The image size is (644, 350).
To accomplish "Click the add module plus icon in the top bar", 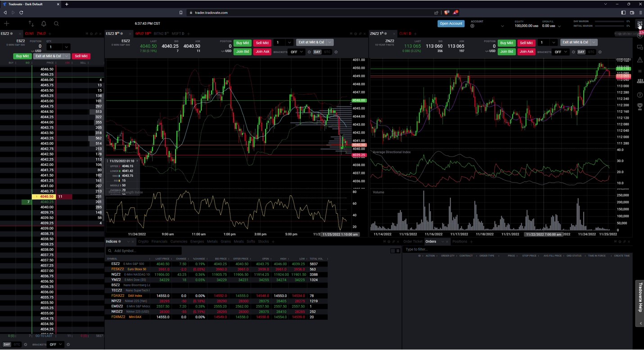I will click(6, 23).
